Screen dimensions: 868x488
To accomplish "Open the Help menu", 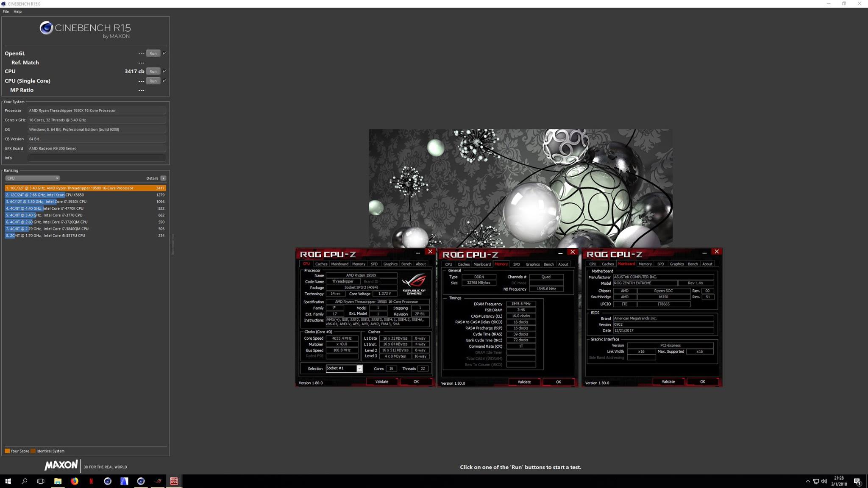I will point(17,11).
